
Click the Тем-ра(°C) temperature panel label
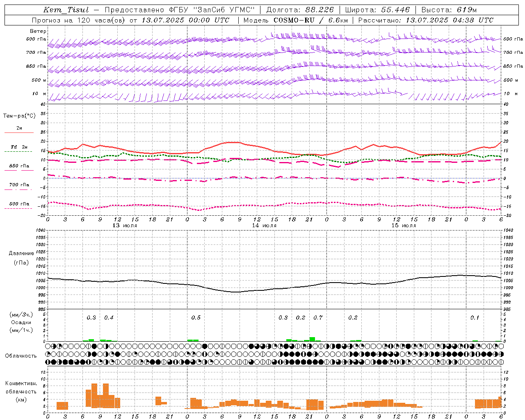point(19,116)
